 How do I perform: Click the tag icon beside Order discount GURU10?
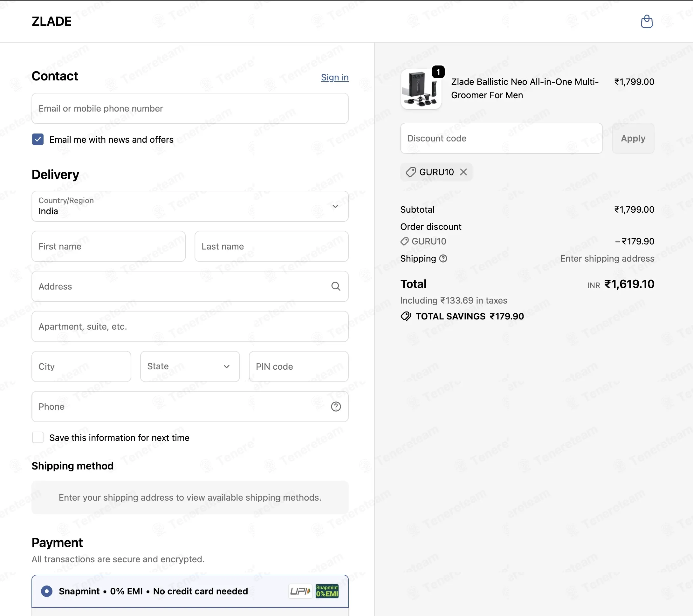(404, 241)
